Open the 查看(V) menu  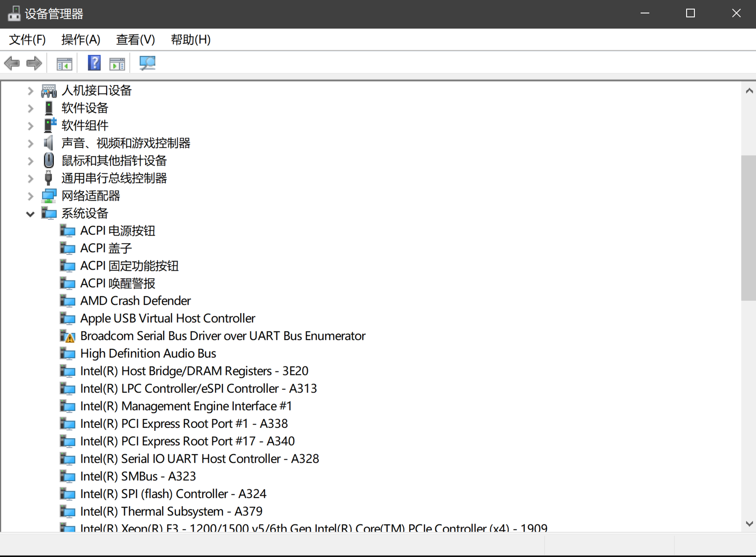(x=135, y=40)
